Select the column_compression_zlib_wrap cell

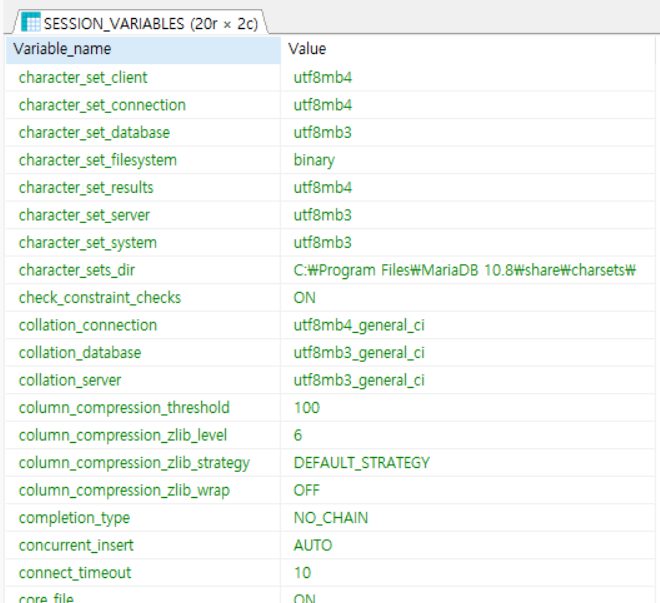pos(143,490)
